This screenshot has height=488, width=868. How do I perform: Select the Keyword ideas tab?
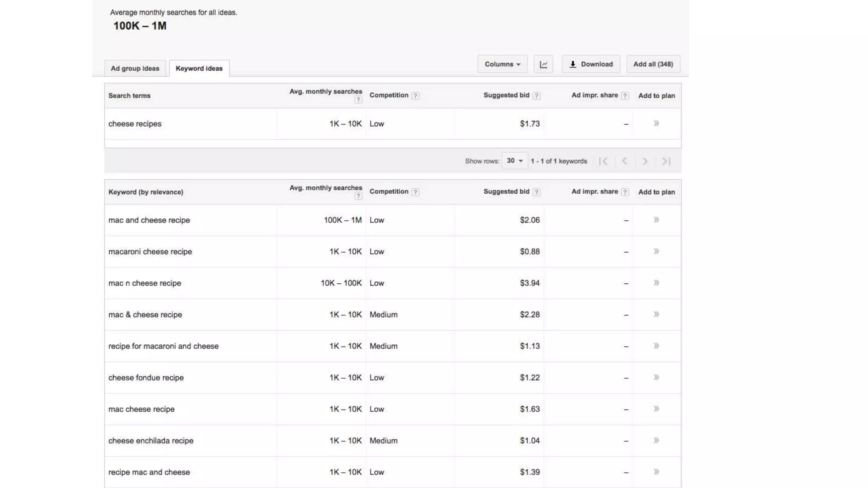point(199,69)
